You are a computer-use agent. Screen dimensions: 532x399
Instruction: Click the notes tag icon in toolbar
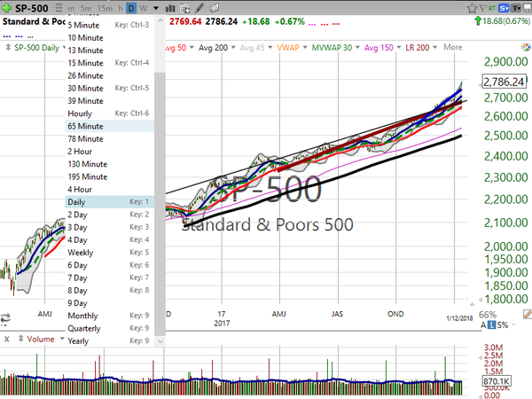tap(214, 8)
